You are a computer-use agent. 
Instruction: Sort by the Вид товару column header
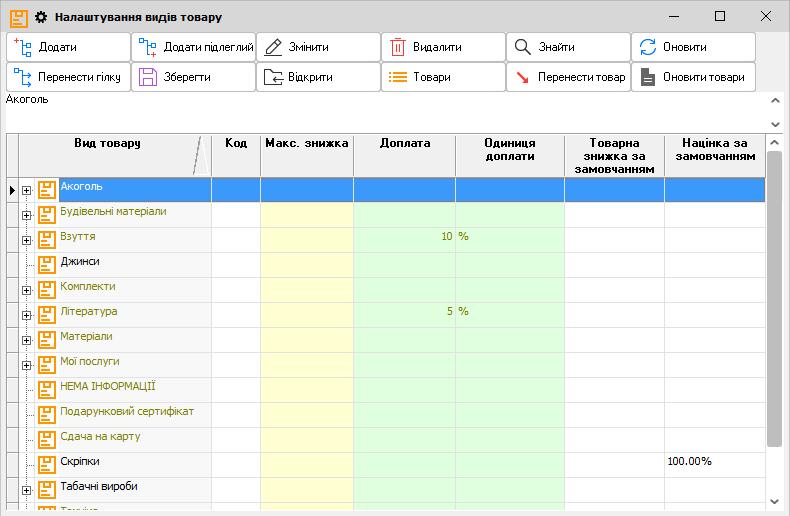point(107,144)
